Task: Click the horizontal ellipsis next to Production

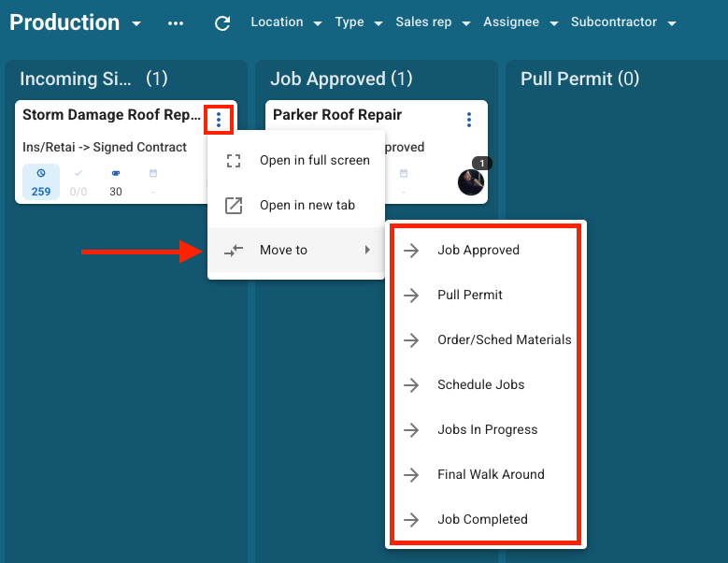Action: [x=176, y=23]
